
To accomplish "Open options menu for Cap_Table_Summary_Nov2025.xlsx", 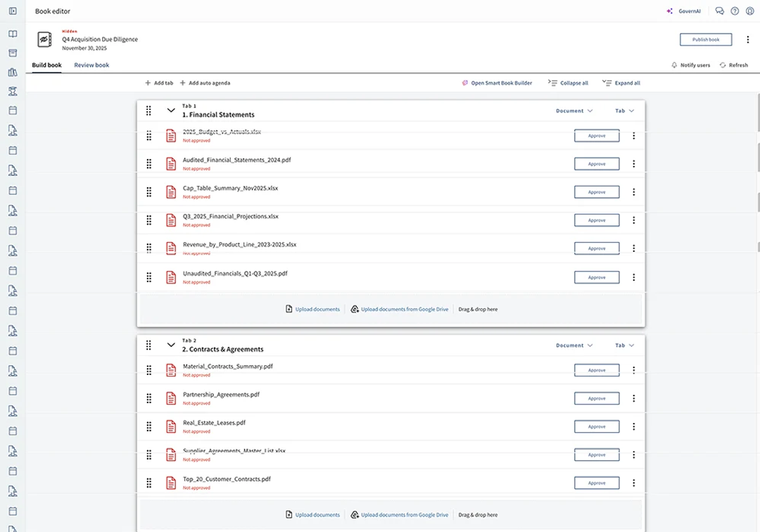I will tap(633, 192).
